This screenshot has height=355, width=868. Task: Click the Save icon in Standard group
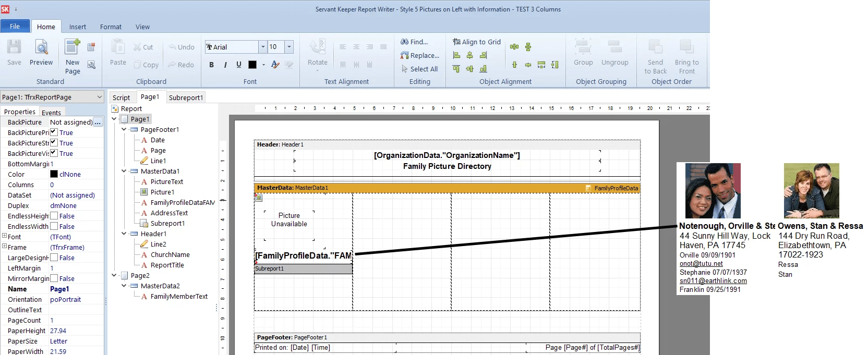[14, 47]
